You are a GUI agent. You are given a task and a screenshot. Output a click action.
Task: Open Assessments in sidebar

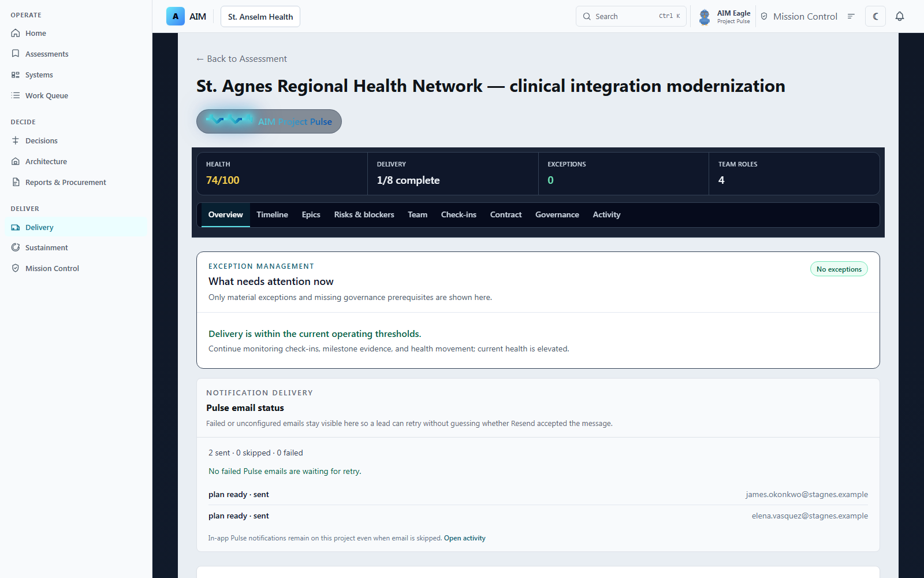click(75, 54)
